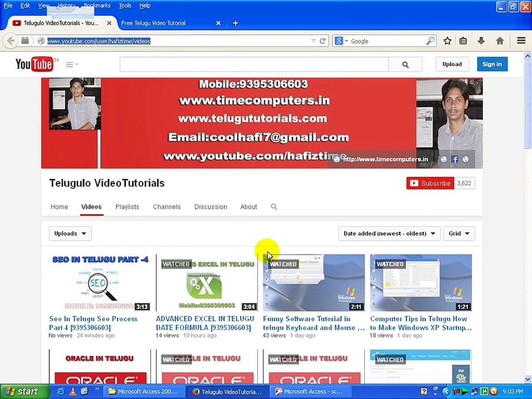Viewport: 532px width, 399px height.
Task: Go to the channel Home tab
Action: [x=59, y=207]
